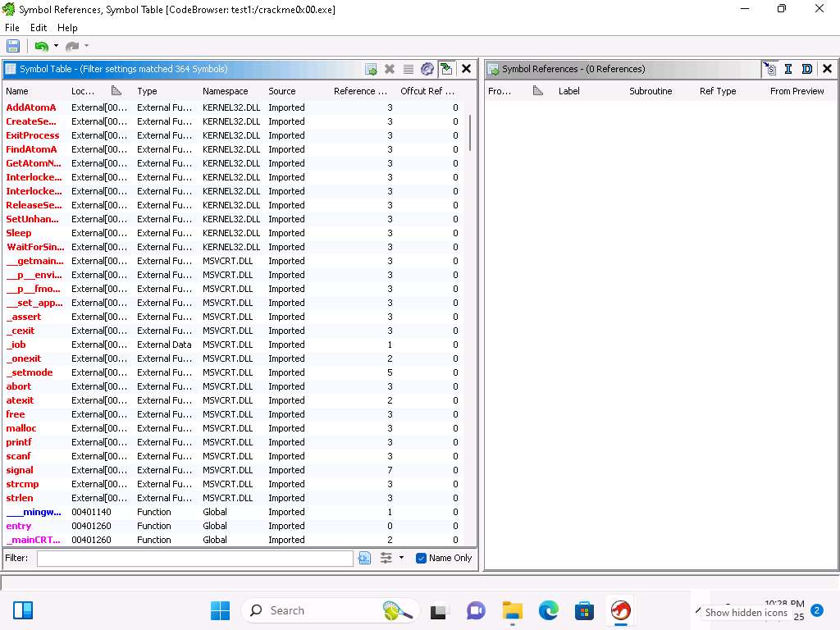Show data references with the D icon

(807, 69)
